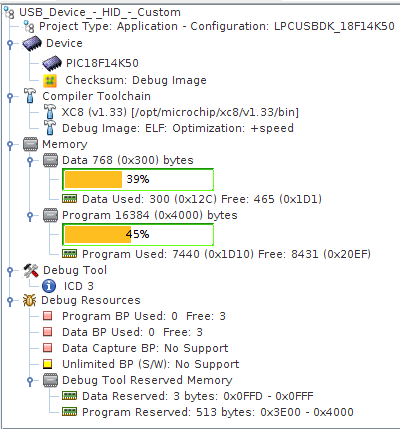Click the bug icon next to Debug Resources
This screenshot has width=400, height=429.
(x=29, y=300)
